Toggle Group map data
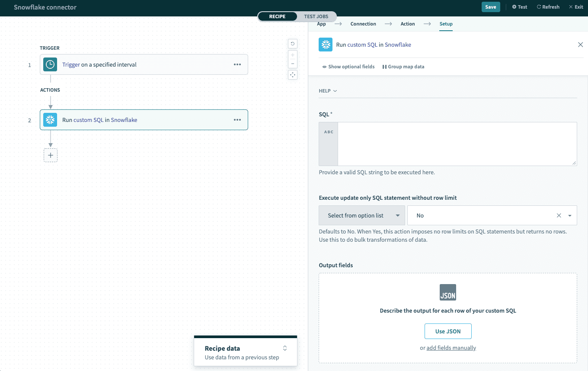 click(x=403, y=67)
